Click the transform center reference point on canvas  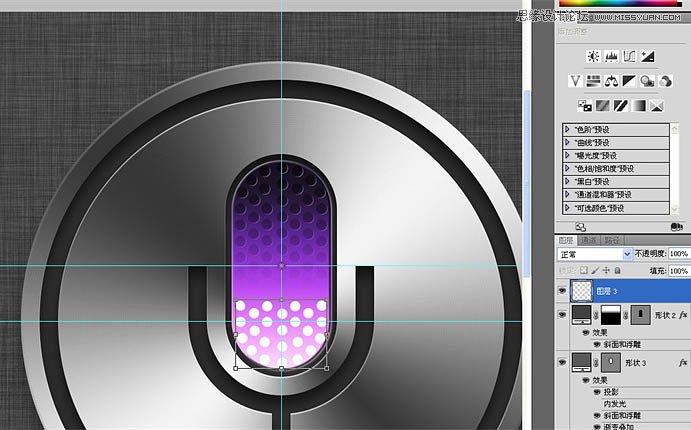282,266
